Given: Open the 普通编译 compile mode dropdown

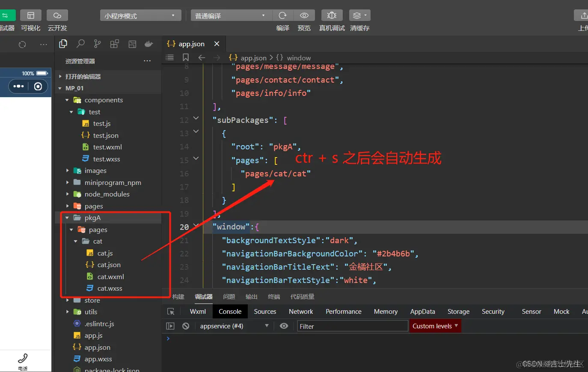Looking at the screenshot, I should point(231,15).
